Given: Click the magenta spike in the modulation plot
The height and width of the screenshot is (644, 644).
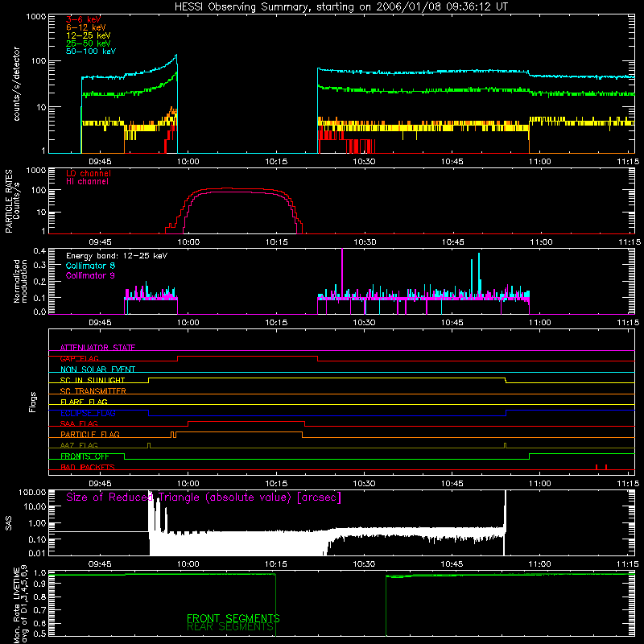Looking at the screenshot, I should pyautogui.click(x=342, y=271).
